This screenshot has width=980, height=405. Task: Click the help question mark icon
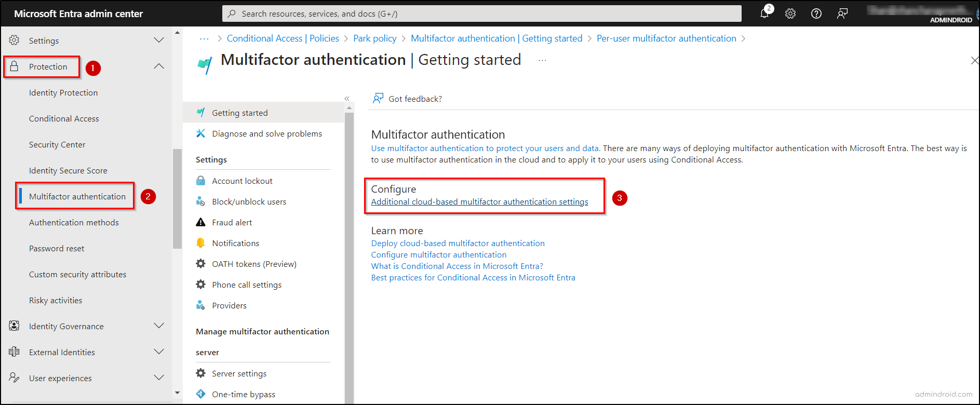click(816, 14)
